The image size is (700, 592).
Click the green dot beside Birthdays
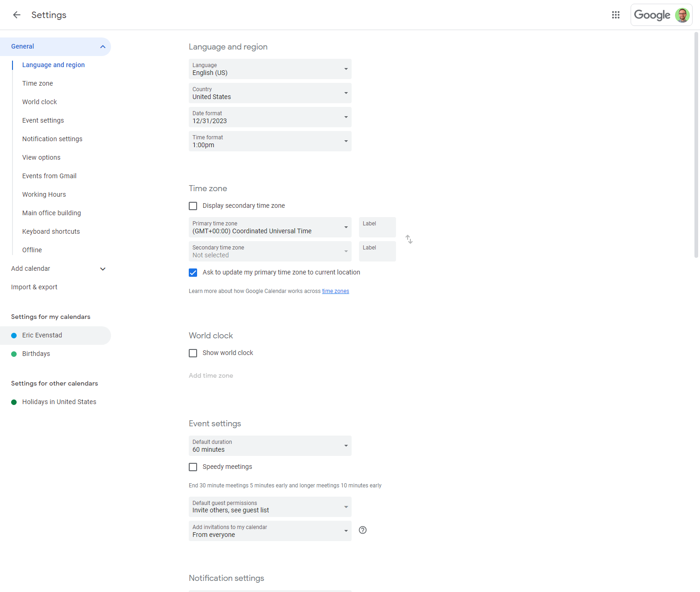click(x=14, y=354)
